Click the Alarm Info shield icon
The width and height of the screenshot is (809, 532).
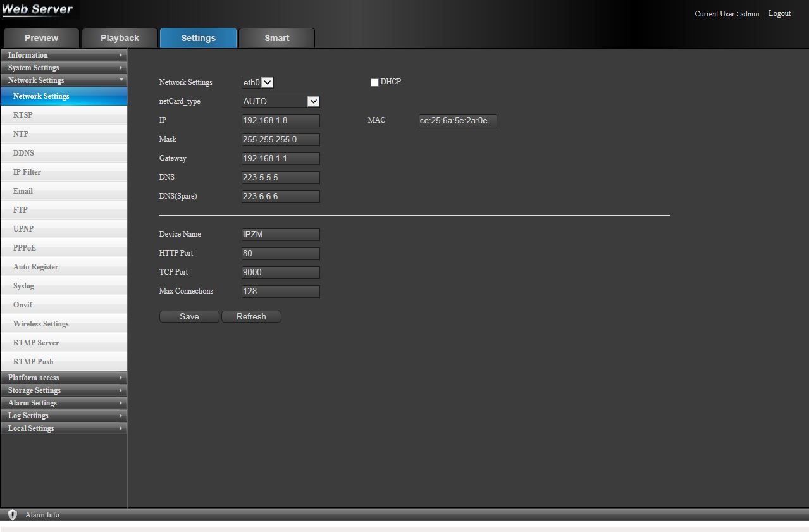click(x=12, y=515)
